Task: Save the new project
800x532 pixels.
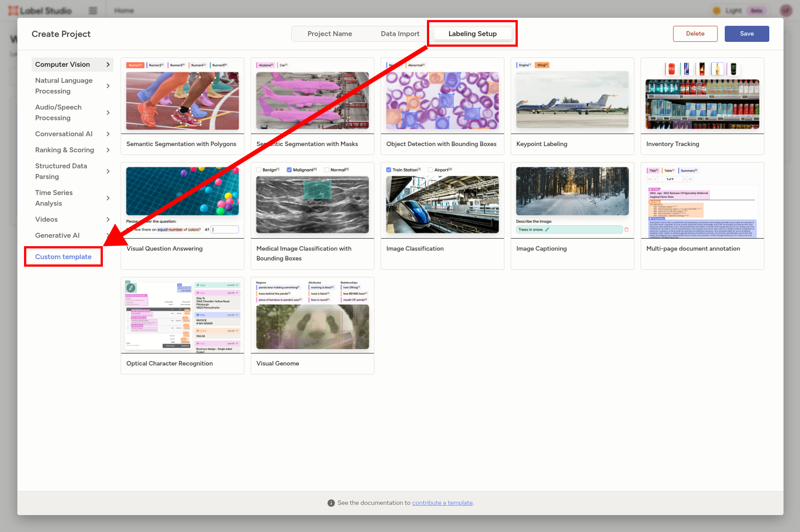Action: [x=747, y=33]
